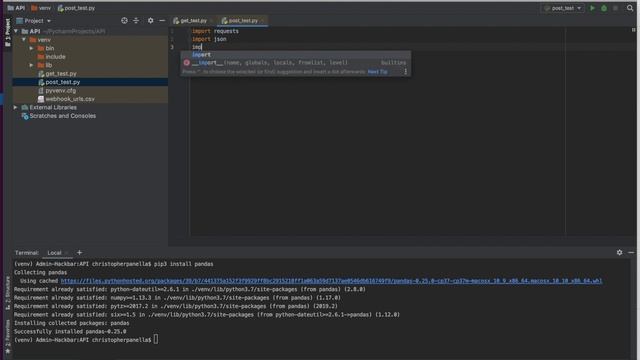
Task: Click the editor line with 'import json'
Action: click(x=209, y=39)
